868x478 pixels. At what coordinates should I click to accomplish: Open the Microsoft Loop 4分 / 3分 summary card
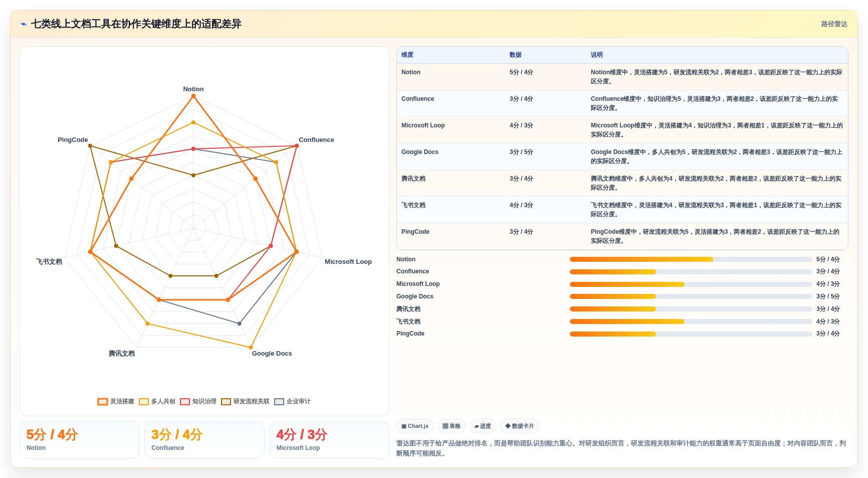click(329, 440)
